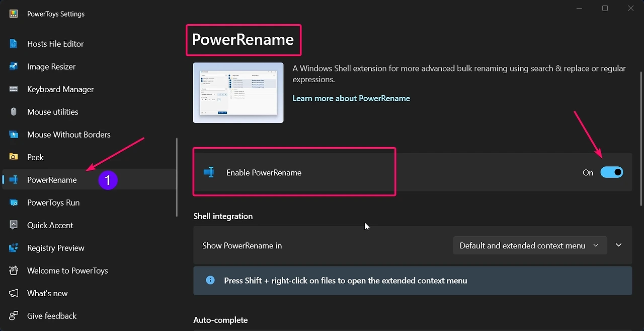Viewport: 644px width, 331px height.
Task: Click the Mouse Without Borders icon
Action: click(x=14, y=135)
